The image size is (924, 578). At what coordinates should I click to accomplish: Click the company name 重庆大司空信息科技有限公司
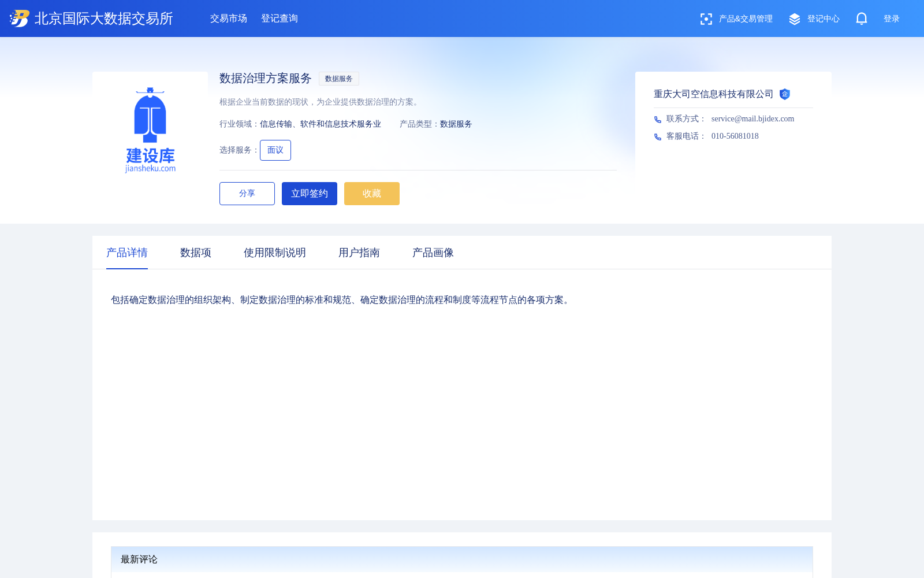pyautogui.click(x=713, y=94)
